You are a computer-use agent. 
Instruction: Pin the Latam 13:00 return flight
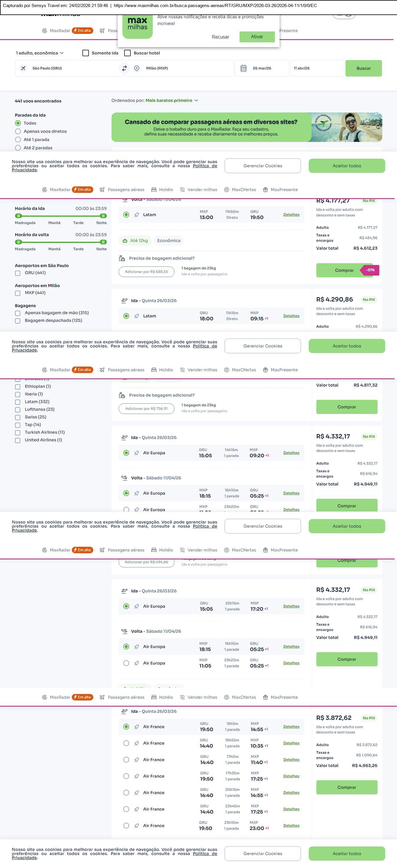tap(137, 215)
